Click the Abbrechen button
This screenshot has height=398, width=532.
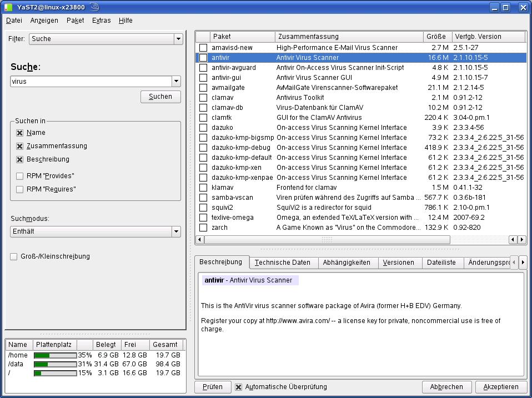tap(446, 387)
